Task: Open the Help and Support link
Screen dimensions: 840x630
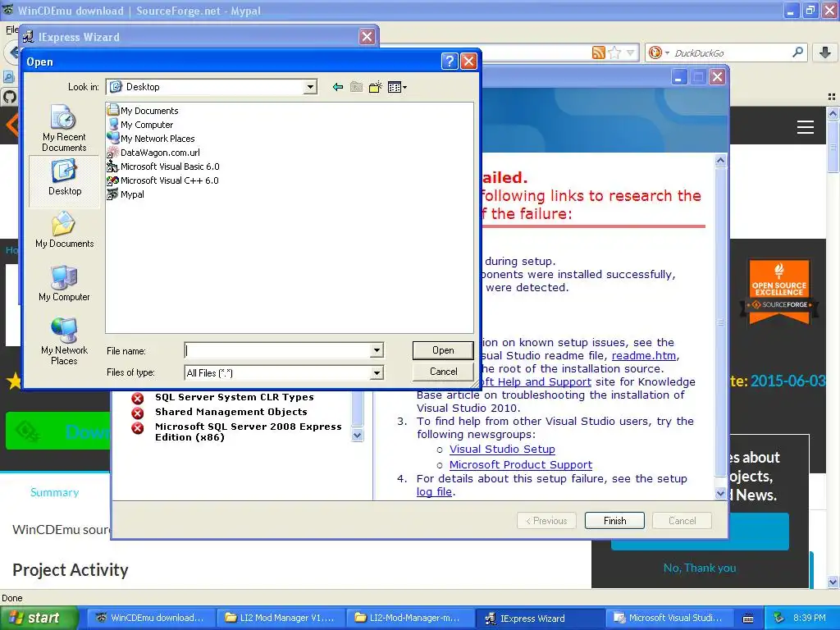Action: click(536, 382)
